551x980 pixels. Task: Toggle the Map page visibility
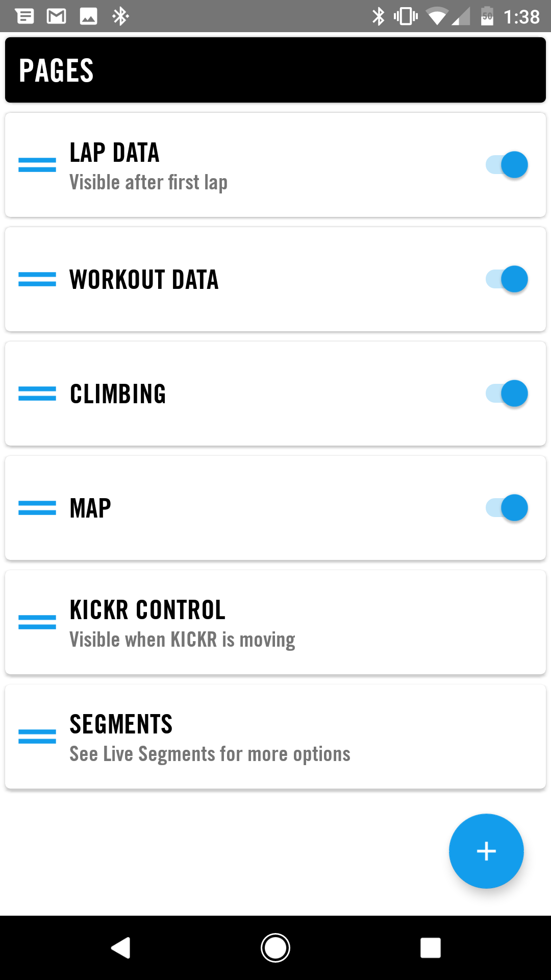pyautogui.click(x=507, y=508)
